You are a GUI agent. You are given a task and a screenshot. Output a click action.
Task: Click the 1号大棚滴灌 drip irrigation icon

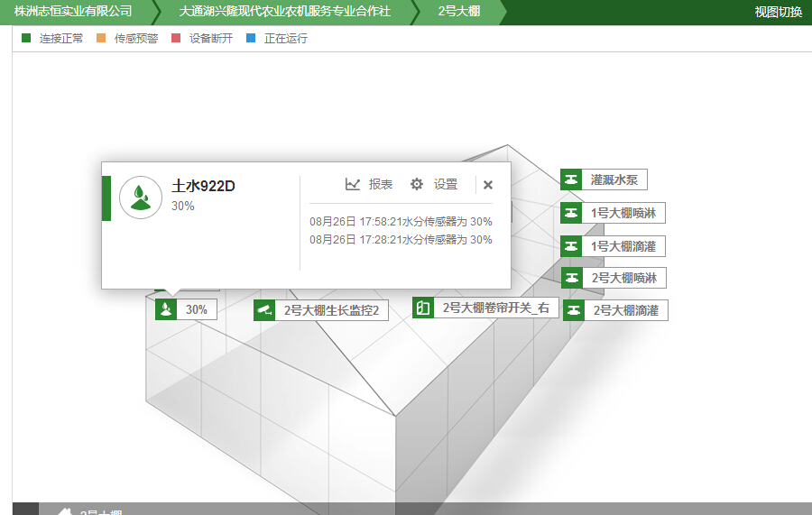tap(570, 245)
